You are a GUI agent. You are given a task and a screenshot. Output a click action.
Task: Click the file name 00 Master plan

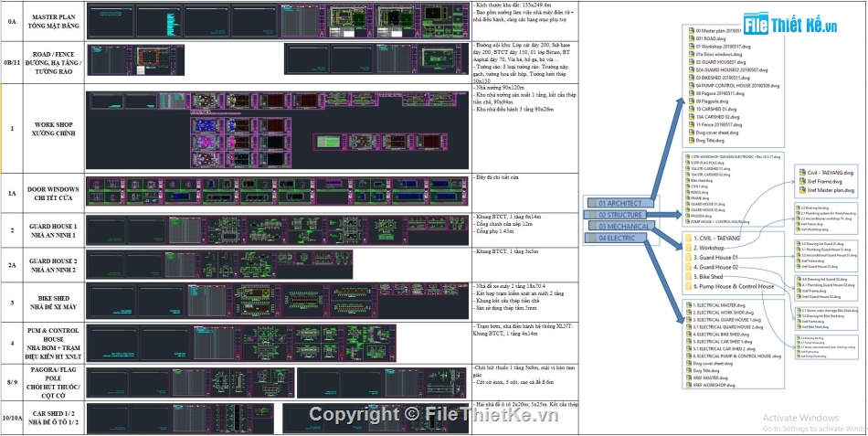tap(718, 30)
